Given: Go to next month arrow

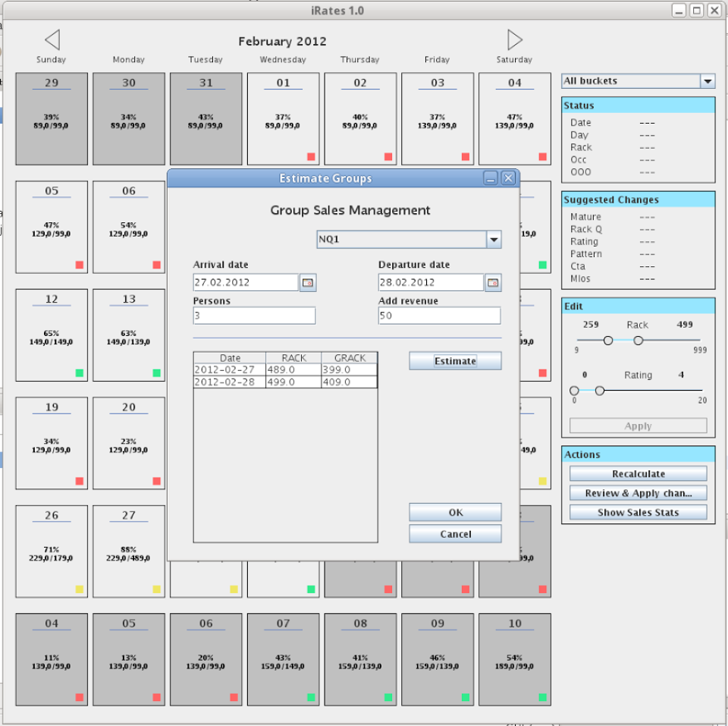Looking at the screenshot, I should 515,40.
